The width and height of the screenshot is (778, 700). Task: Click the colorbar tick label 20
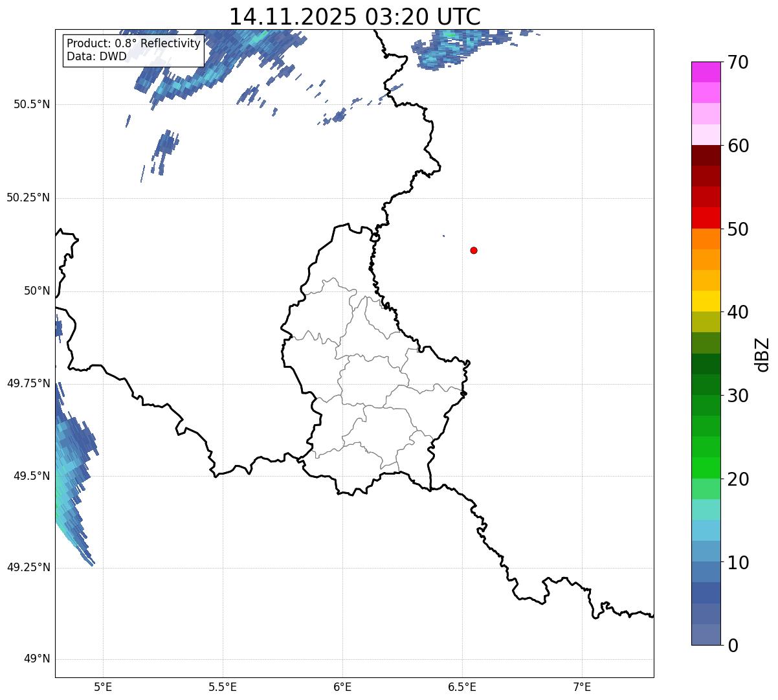pyautogui.click(x=739, y=479)
